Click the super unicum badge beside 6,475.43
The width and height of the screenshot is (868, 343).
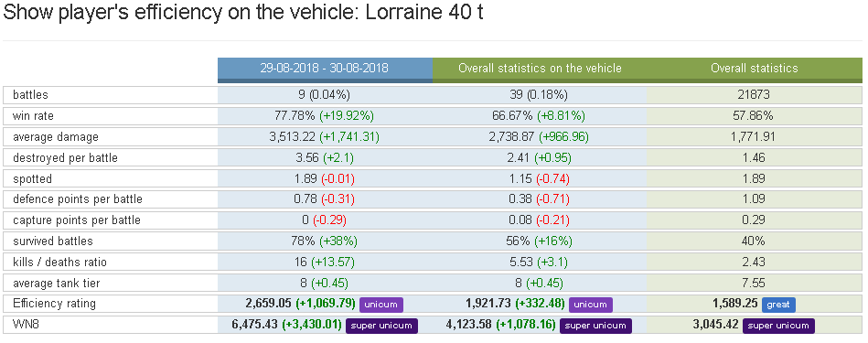[382, 326]
